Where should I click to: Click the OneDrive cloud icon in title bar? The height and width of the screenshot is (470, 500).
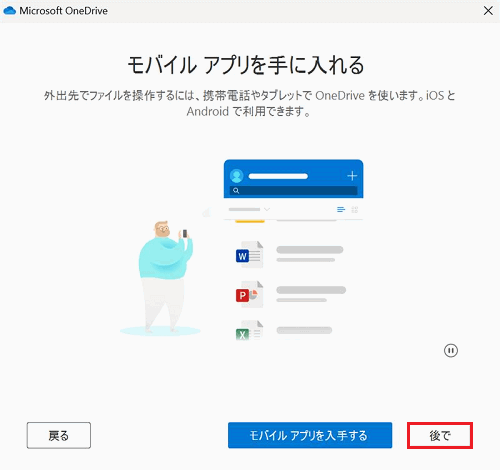pyautogui.click(x=9, y=11)
